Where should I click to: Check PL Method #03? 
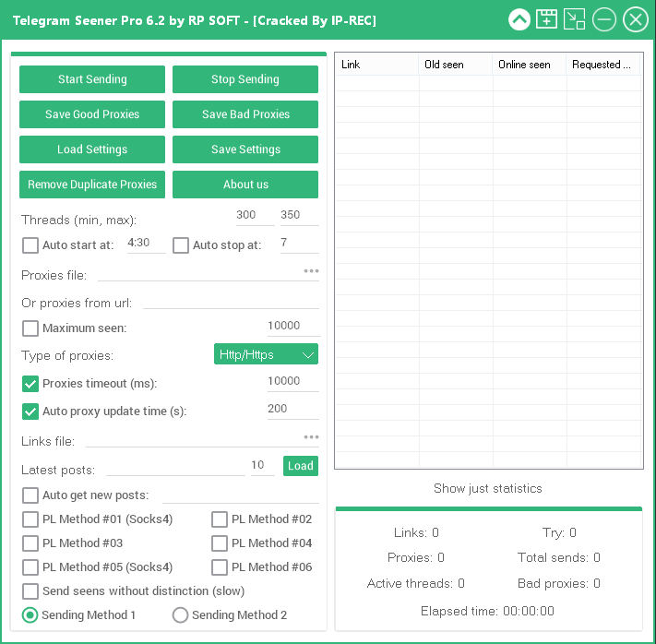(x=30, y=543)
